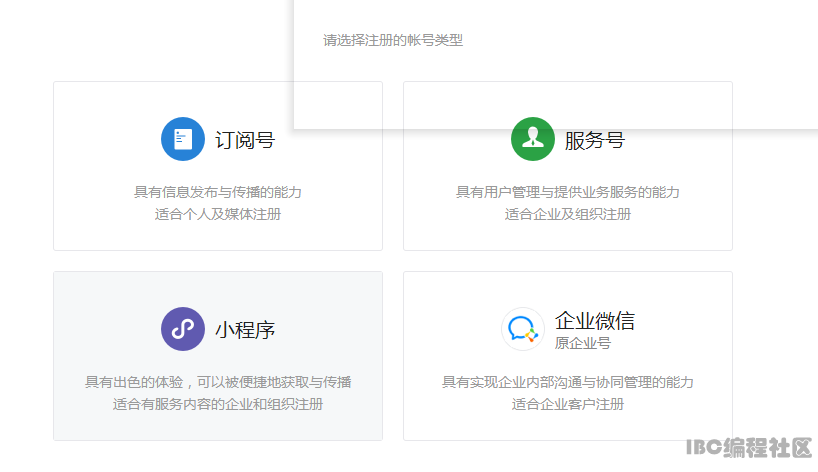This screenshot has height=472, width=818.
Task: Click the text 适合企业客户注册
Action: tap(568, 404)
